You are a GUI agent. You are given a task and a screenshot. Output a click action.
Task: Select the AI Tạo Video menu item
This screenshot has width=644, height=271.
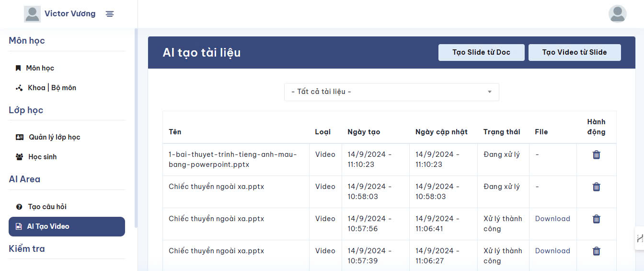pyautogui.click(x=67, y=226)
